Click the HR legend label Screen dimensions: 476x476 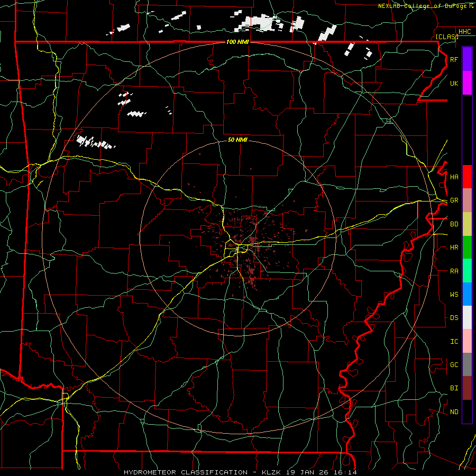454,248
